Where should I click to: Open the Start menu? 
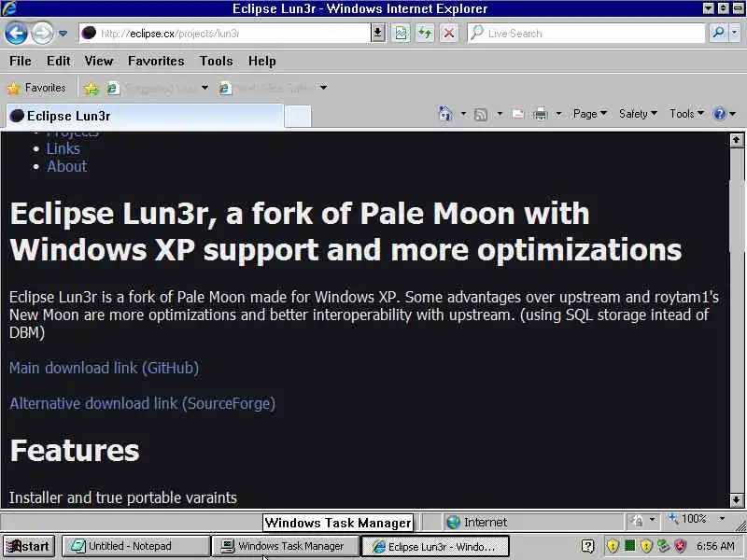[29, 546]
